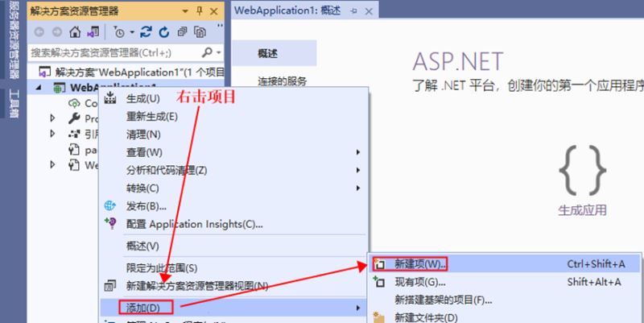Image resolution: width=644 pixels, height=323 pixels.
Task: Open the clock filter dropdown arrow
Action: 132,32
